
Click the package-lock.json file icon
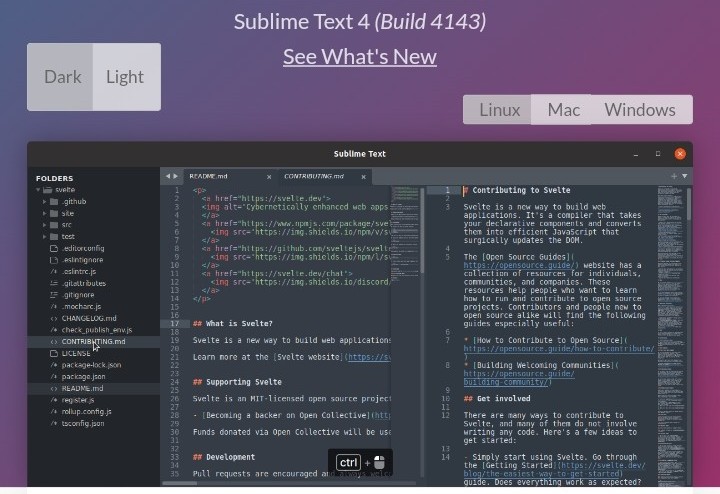tap(54, 365)
